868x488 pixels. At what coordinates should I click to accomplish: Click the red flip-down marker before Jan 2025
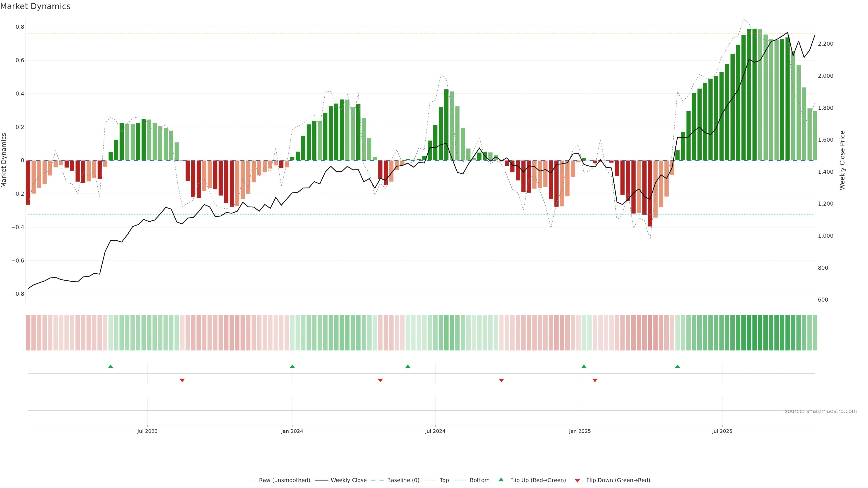click(x=501, y=380)
